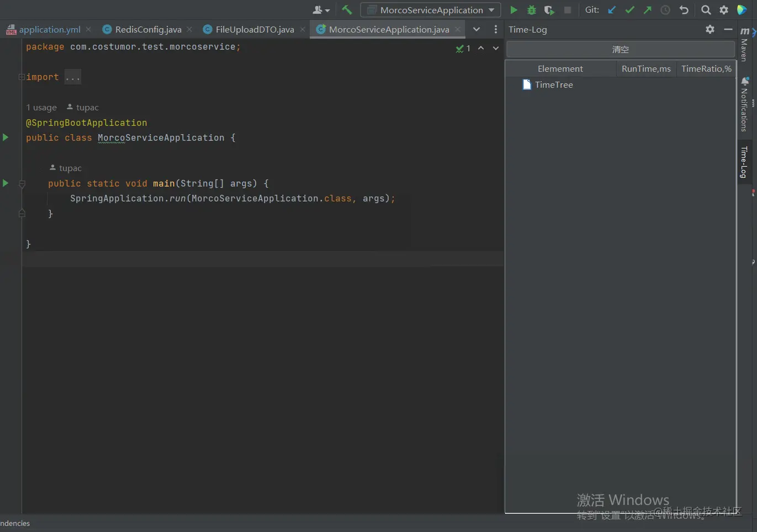Rollback changes using the undo arrow icon

[x=684, y=10]
